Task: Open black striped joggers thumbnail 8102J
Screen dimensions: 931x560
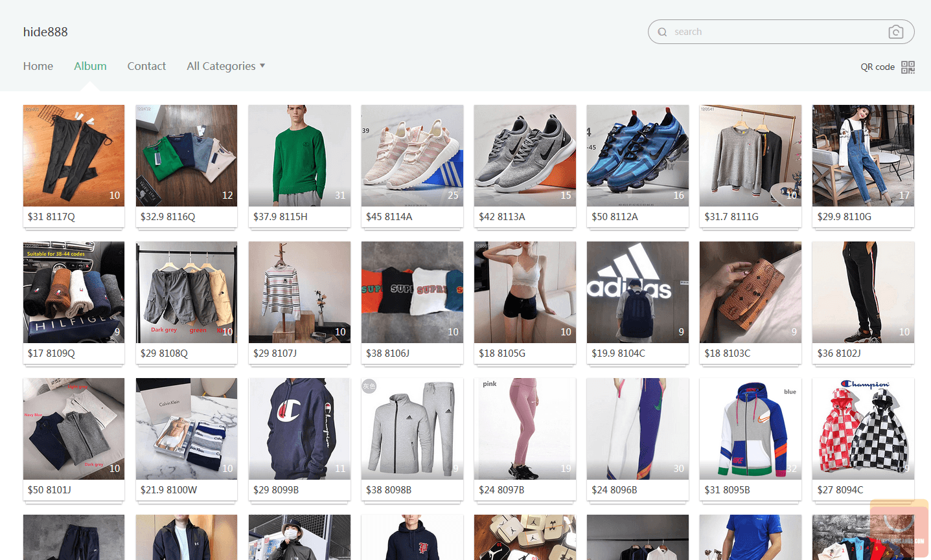Action: click(863, 292)
